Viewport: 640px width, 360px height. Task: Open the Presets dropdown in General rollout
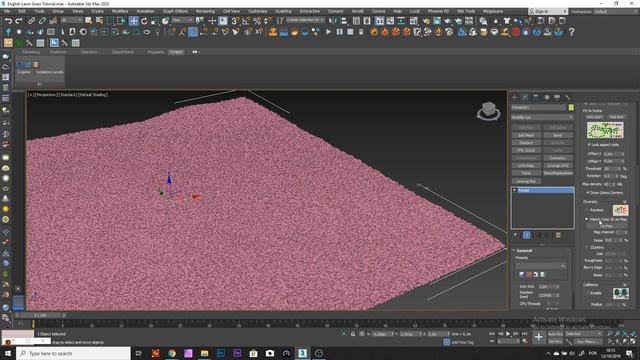[541, 266]
